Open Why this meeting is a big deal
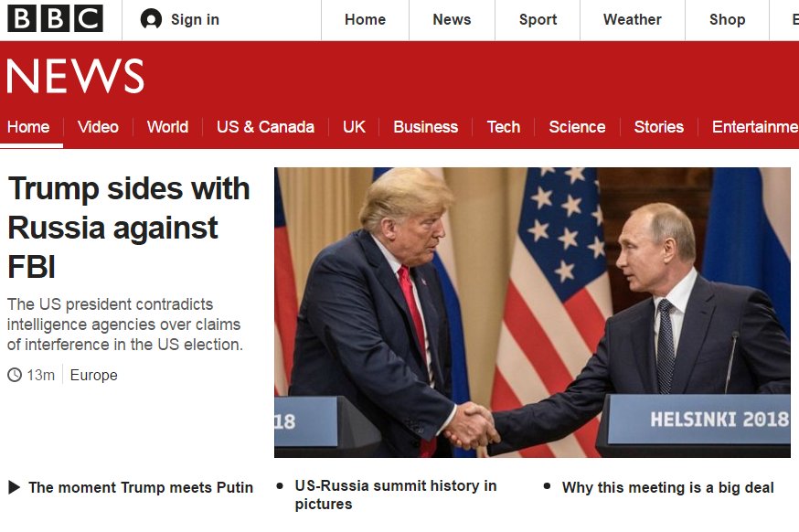Screen dimensions: 799x532 (667, 488)
